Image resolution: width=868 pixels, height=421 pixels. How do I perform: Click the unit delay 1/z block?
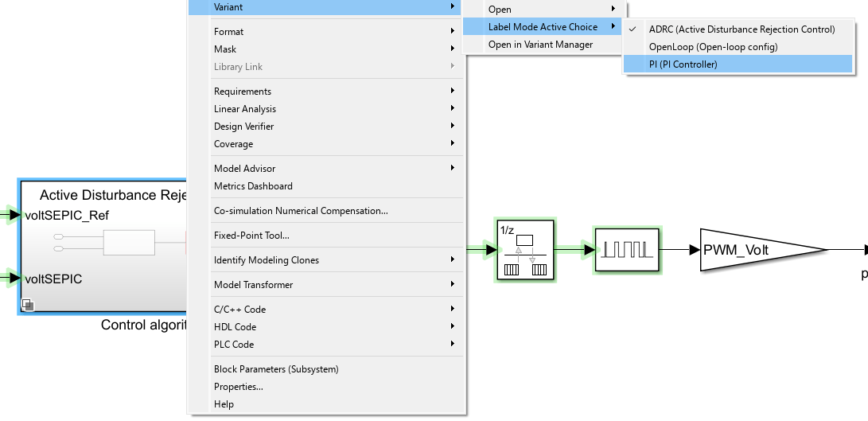[x=525, y=250]
